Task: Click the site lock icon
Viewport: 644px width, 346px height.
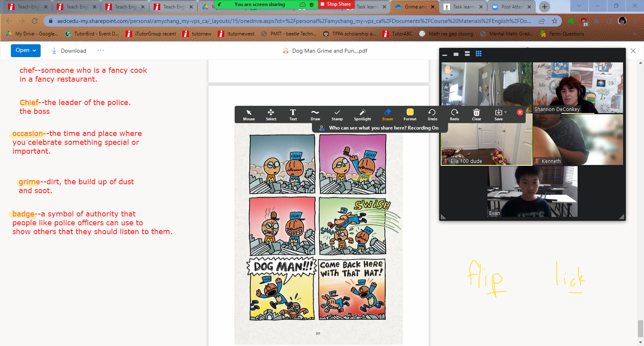Action: [51, 21]
